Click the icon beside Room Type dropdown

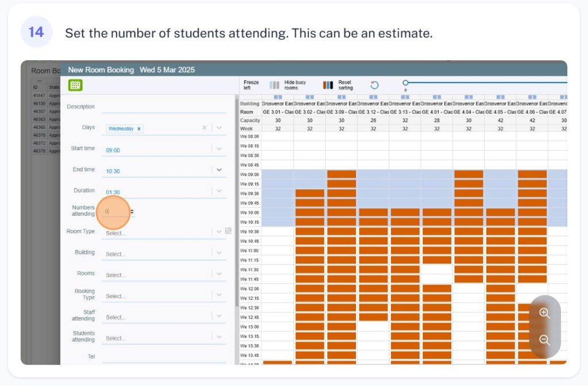(x=229, y=231)
